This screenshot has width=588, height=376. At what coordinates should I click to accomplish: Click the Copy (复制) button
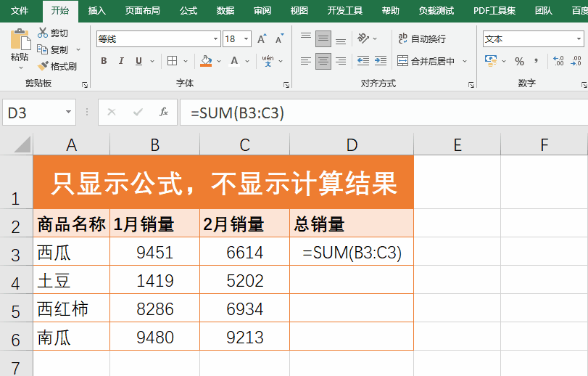pos(53,49)
